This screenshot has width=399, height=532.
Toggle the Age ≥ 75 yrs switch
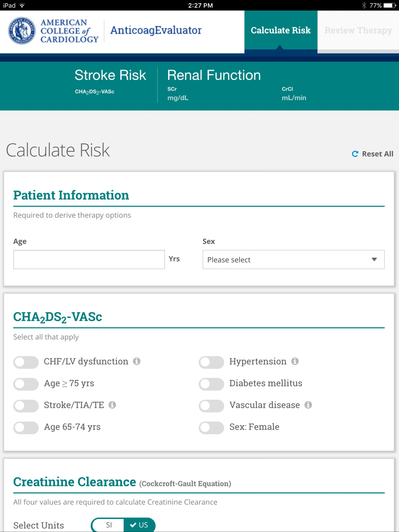[26, 384]
